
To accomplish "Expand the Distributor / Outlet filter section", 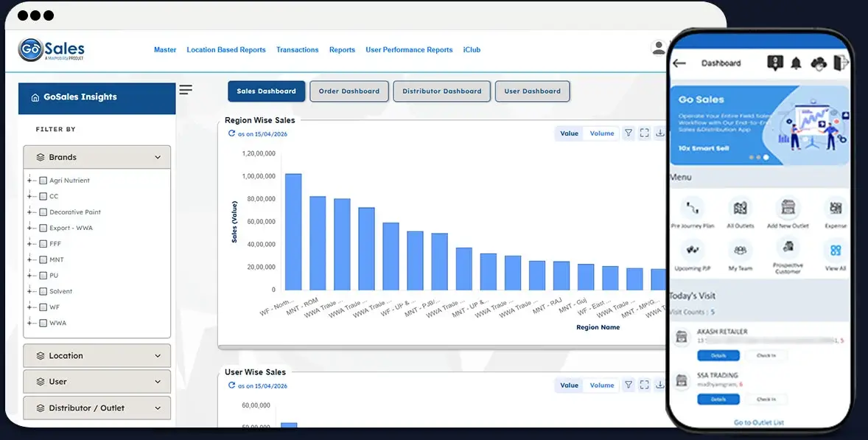I will coord(97,408).
